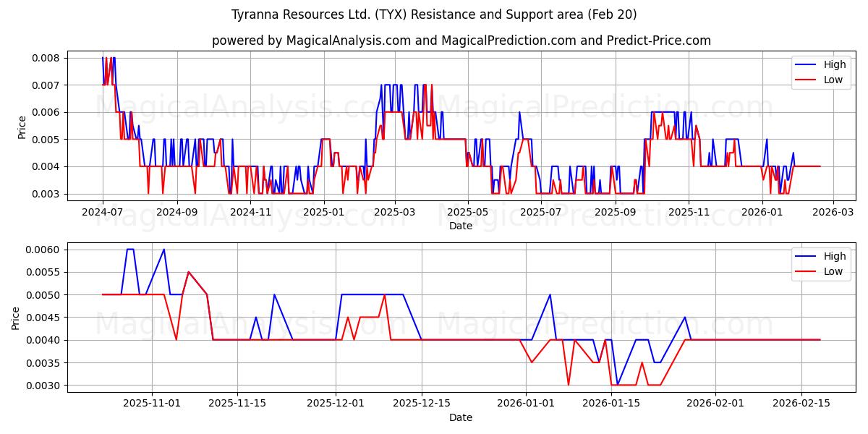Click the '2025-03' x-axis label
Screen dimensions: 868x434
pyautogui.click(x=395, y=213)
